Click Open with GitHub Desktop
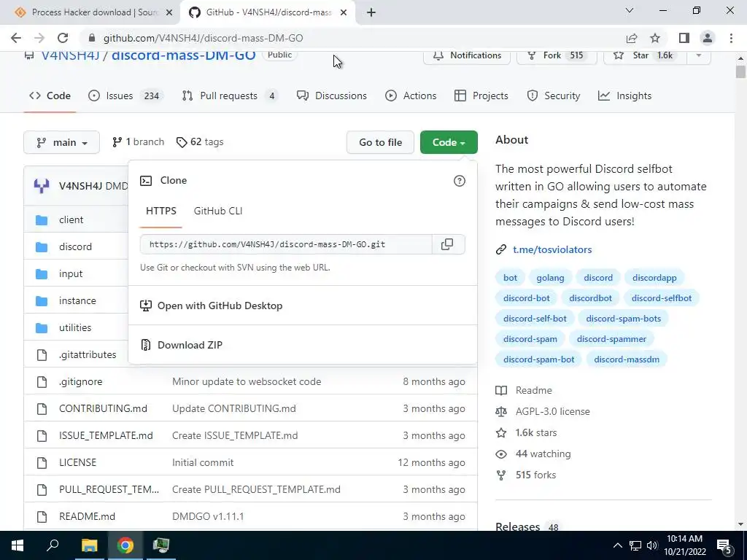 (x=220, y=306)
